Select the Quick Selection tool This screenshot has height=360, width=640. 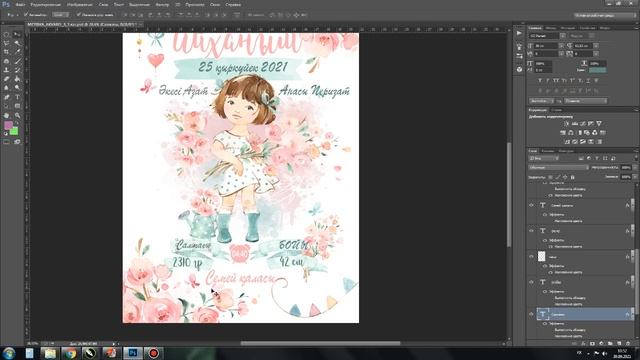pyautogui.click(x=17, y=43)
